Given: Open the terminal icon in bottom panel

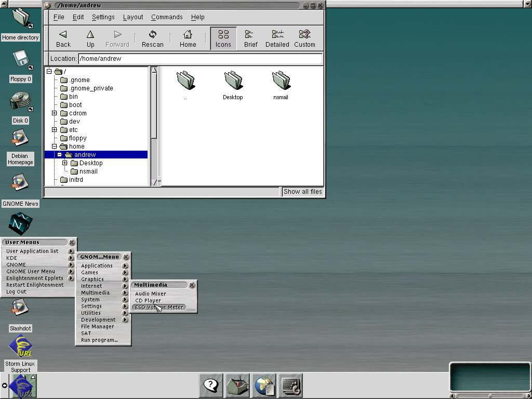Looking at the screenshot, I should click(x=290, y=385).
